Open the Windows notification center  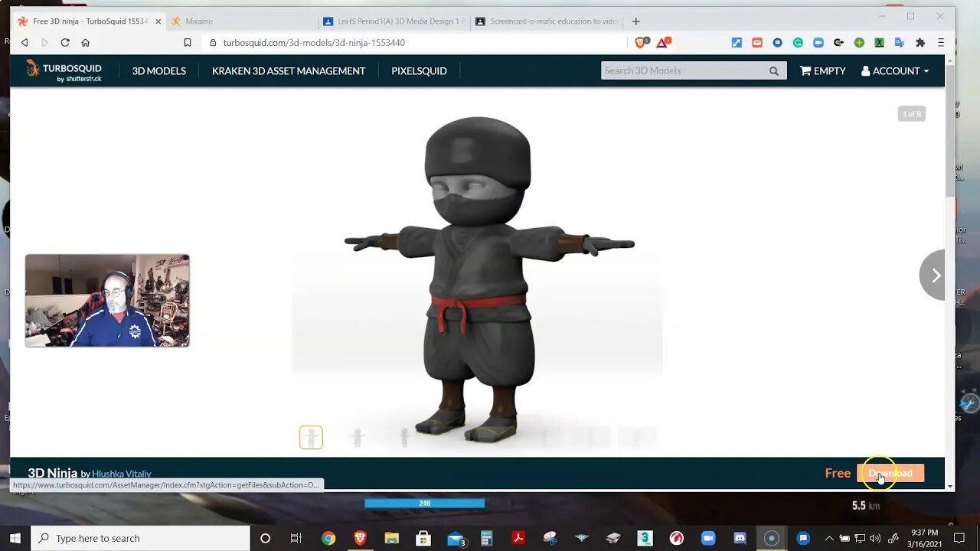(x=959, y=538)
